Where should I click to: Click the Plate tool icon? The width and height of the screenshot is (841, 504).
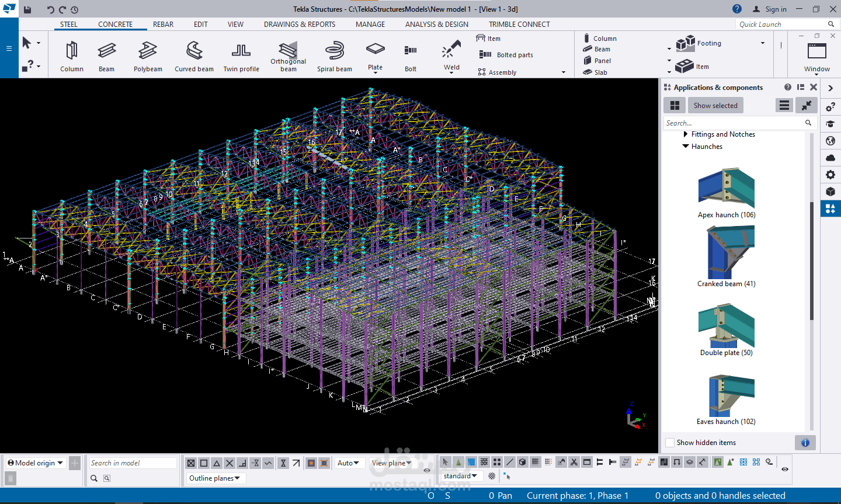click(x=376, y=49)
